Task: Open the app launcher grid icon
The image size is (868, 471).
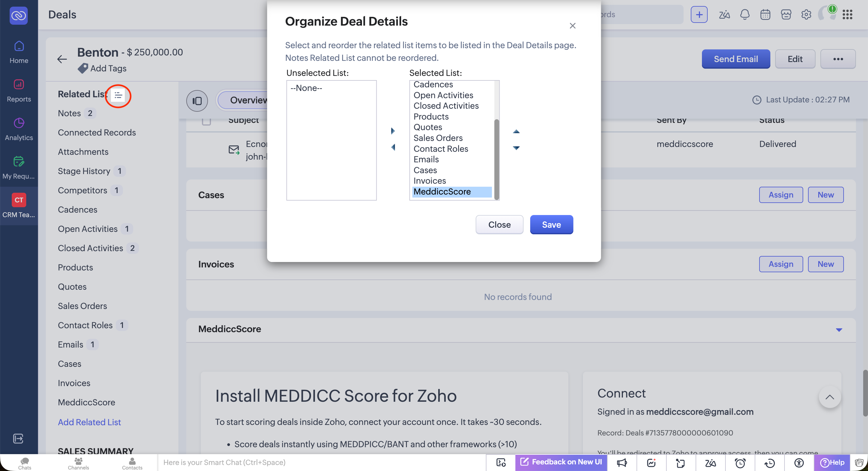Action: pos(848,14)
